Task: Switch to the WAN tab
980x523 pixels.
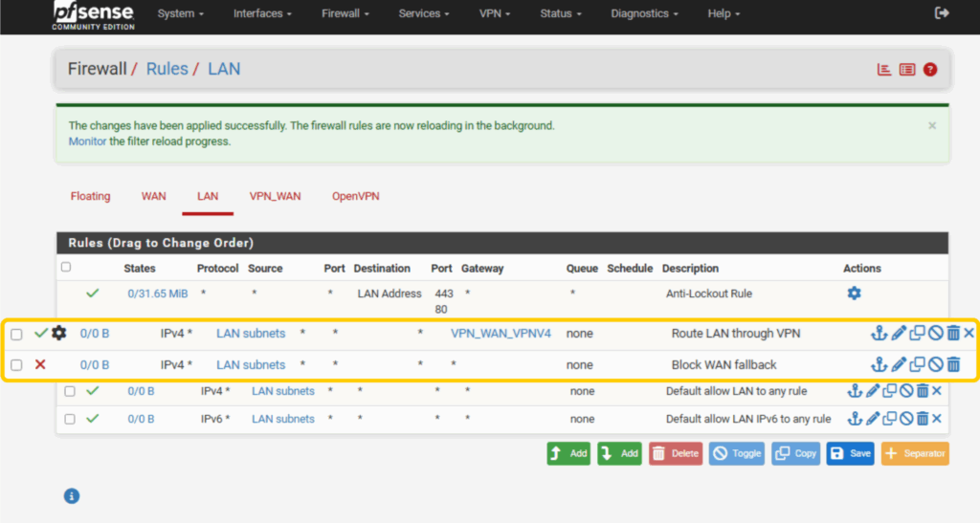Action: (153, 196)
